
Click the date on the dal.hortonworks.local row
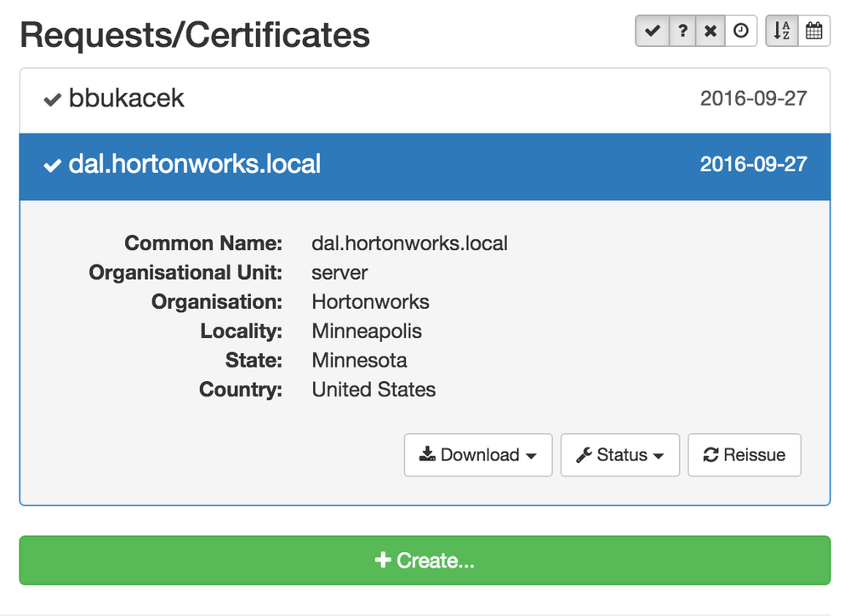(x=753, y=164)
